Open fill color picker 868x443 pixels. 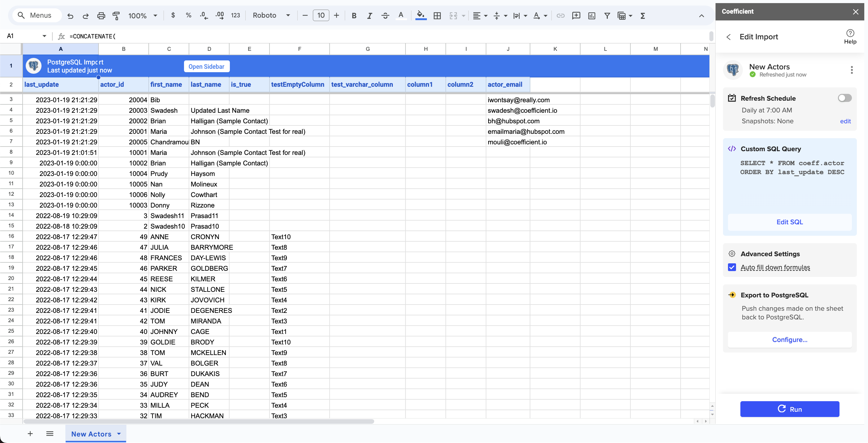[x=420, y=15]
